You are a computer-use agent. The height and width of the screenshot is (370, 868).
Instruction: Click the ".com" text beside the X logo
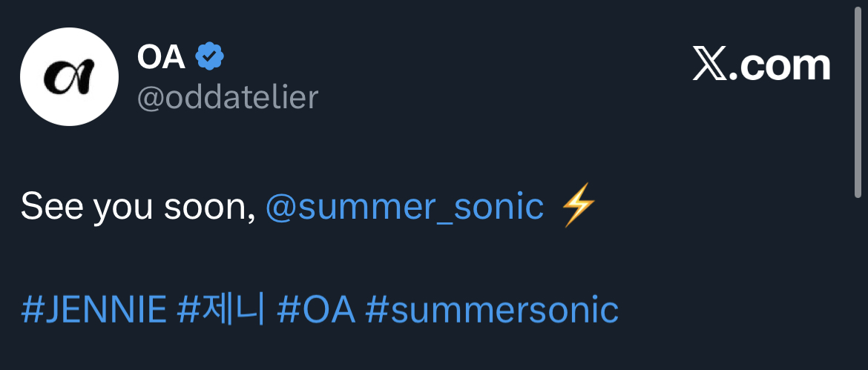(779, 65)
